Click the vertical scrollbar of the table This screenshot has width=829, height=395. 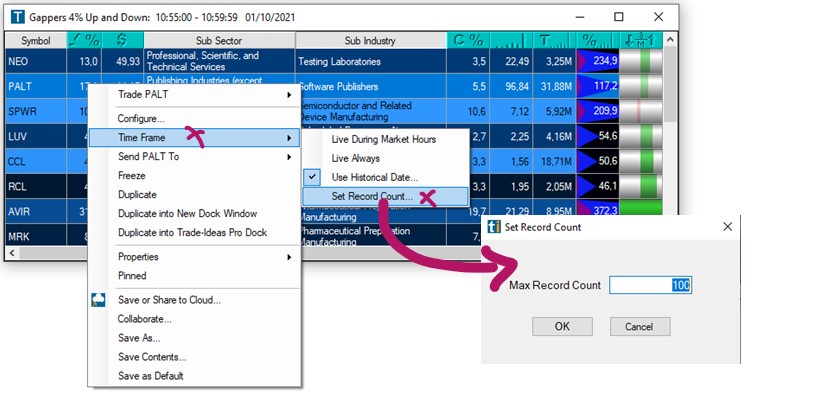tap(670, 145)
